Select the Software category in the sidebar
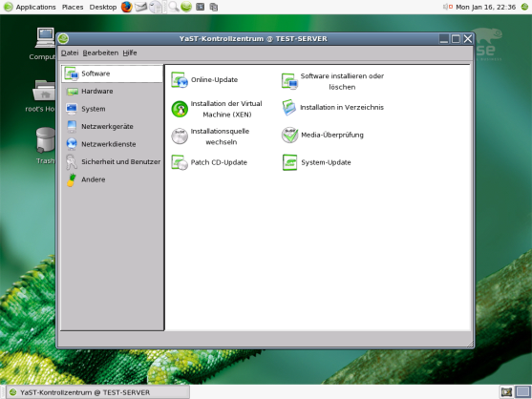This screenshot has width=532, height=399. point(113,73)
